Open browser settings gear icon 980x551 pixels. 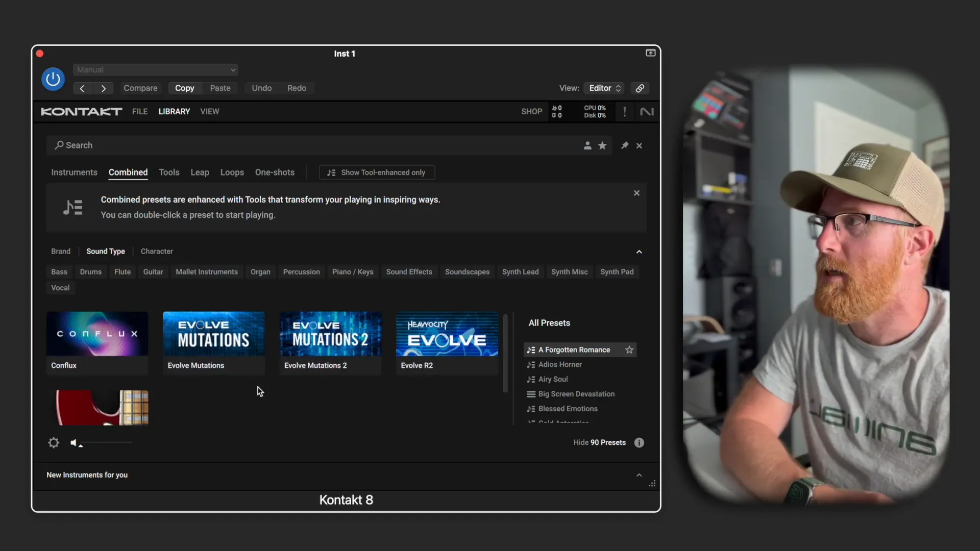click(54, 443)
